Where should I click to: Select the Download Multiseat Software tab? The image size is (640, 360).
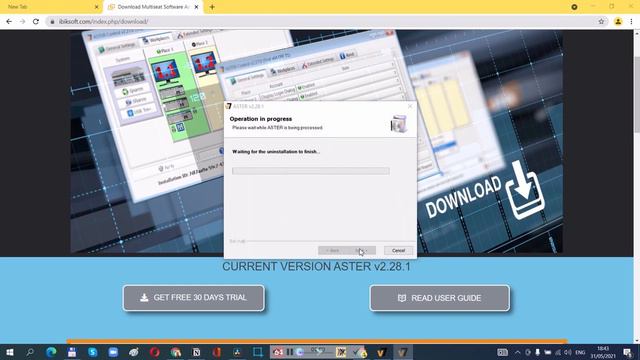153,7
